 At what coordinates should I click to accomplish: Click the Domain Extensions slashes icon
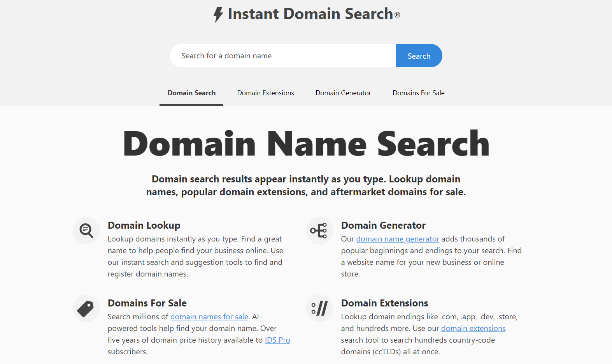[320, 308]
